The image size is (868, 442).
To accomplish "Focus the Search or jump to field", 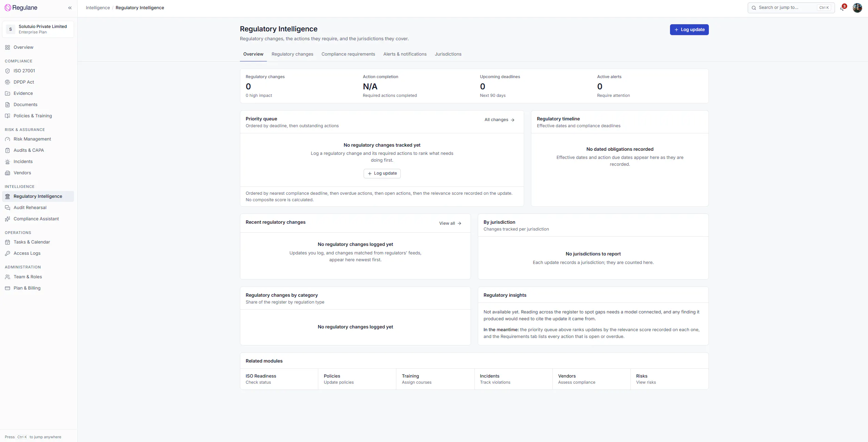I will (791, 8).
